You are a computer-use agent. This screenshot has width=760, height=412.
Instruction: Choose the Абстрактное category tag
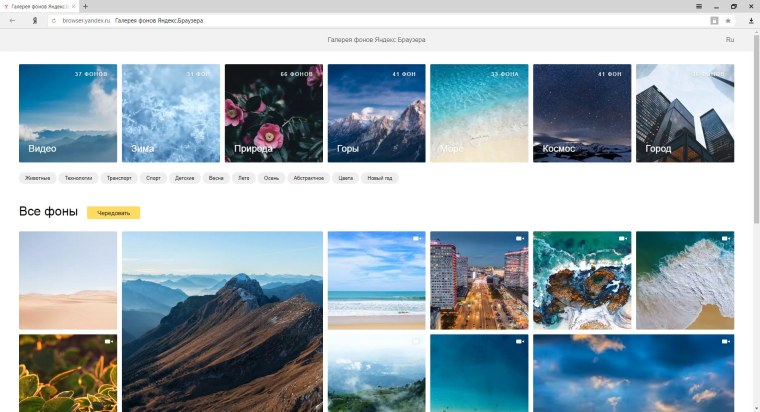point(309,178)
